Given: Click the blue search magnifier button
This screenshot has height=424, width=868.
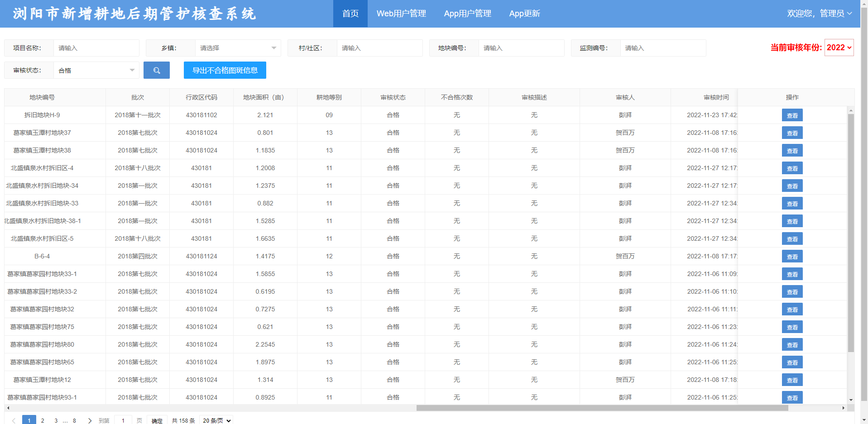Looking at the screenshot, I should coord(157,70).
